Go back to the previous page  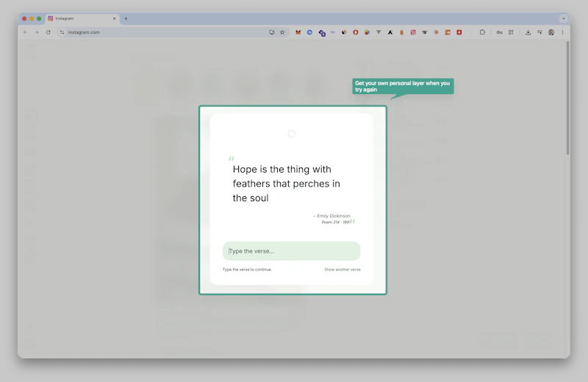coord(26,32)
